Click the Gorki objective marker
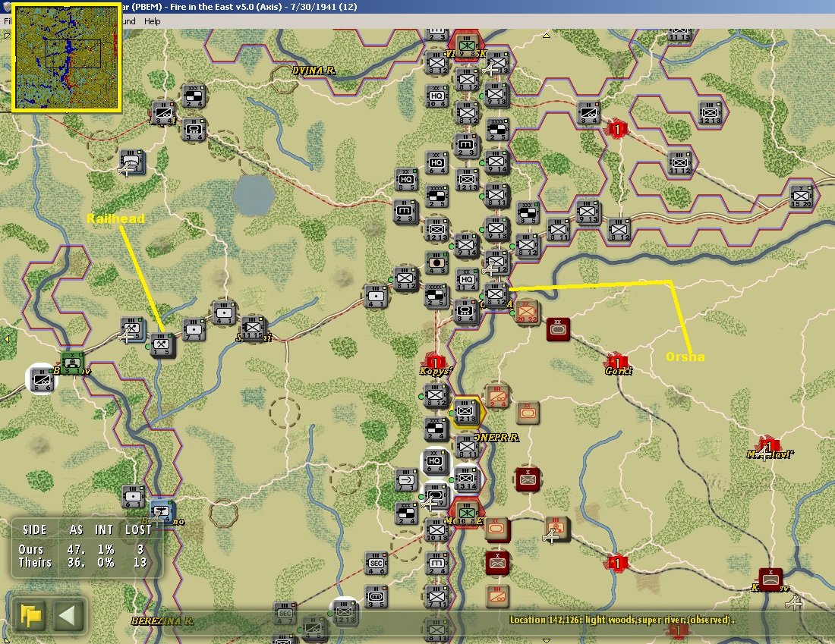 [x=618, y=363]
